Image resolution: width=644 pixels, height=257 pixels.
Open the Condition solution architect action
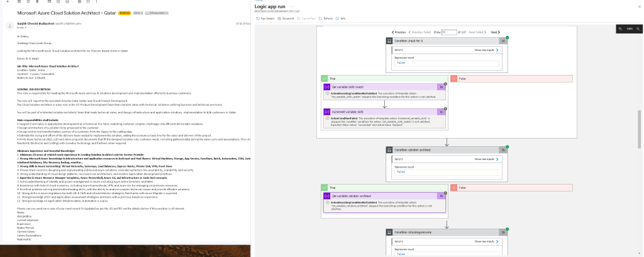pyautogui.click(x=447, y=150)
